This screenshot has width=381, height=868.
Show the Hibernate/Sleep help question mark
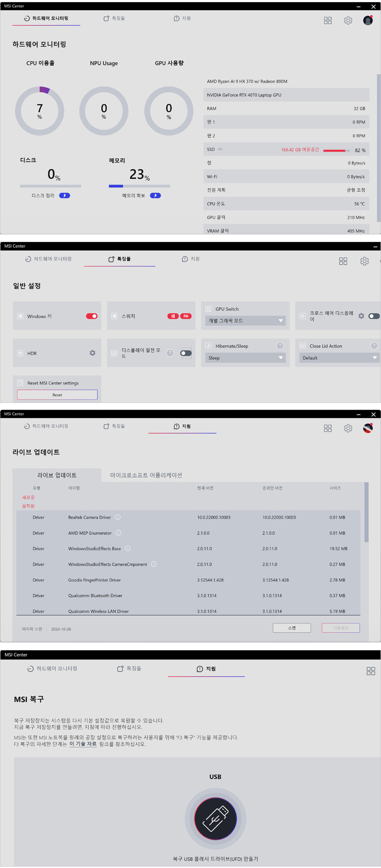pos(280,346)
